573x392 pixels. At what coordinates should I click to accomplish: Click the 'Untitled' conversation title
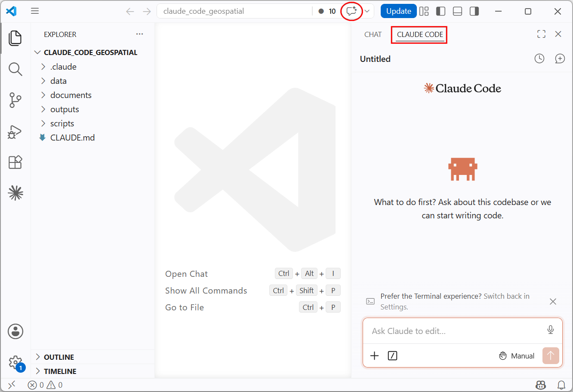click(x=375, y=59)
